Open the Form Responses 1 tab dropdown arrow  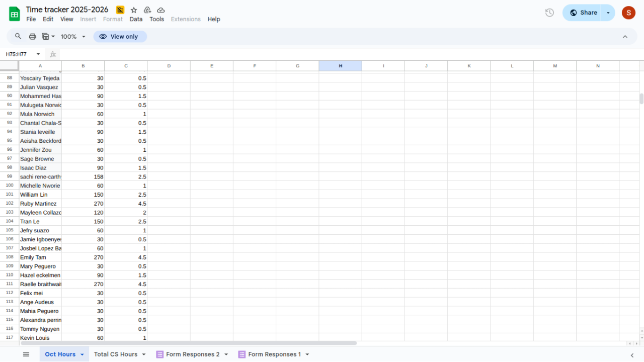[x=307, y=354]
